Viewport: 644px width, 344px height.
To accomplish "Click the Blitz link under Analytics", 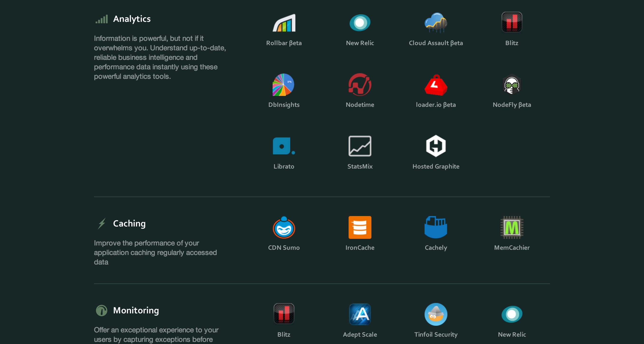I will coord(512,43).
